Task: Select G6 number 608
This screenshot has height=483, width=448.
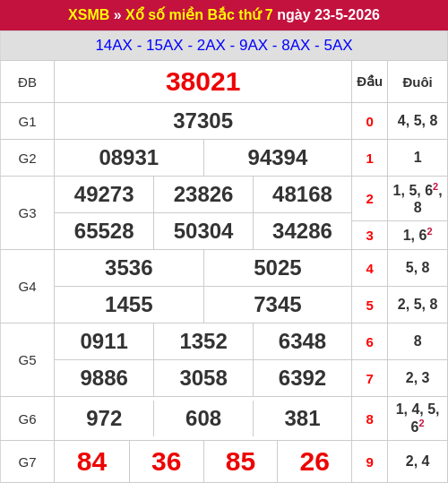Action: [x=203, y=418]
